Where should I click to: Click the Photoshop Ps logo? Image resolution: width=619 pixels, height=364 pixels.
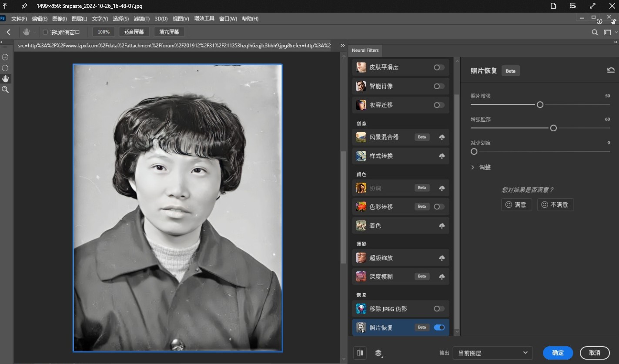[x=3, y=19]
